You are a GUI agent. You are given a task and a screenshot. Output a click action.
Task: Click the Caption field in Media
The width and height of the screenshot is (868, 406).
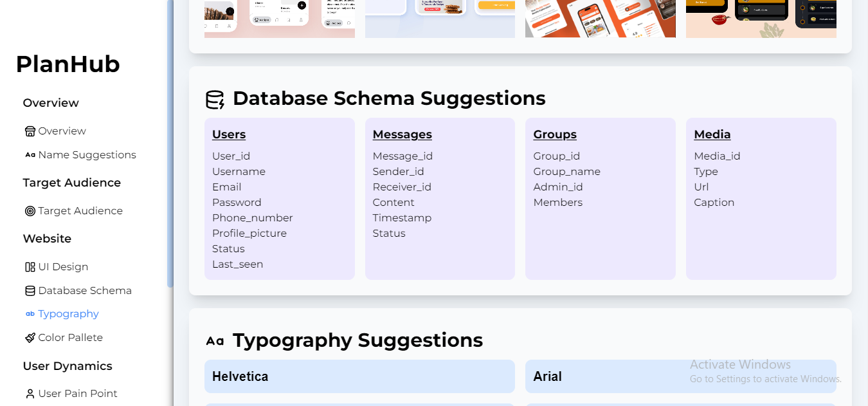click(714, 203)
